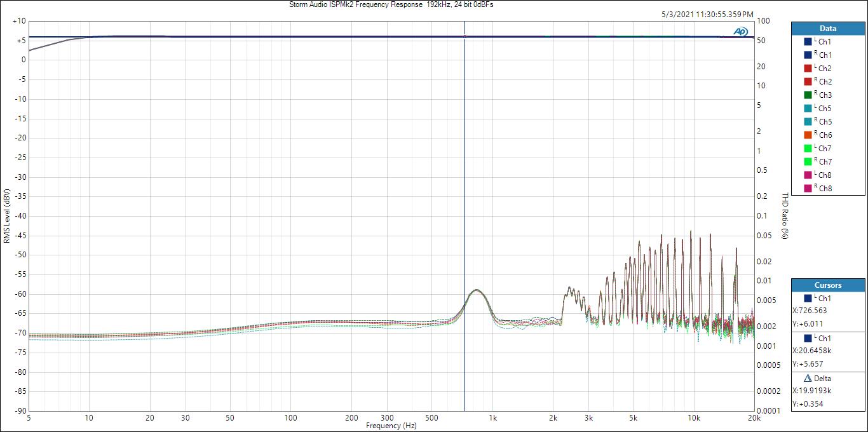Click the red L Ch2 legend swatch

[808, 68]
